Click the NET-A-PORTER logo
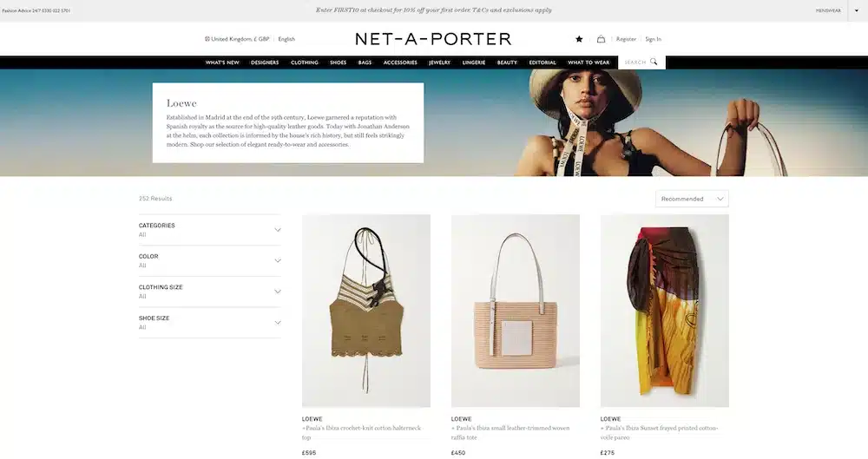 tap(433, 39)
